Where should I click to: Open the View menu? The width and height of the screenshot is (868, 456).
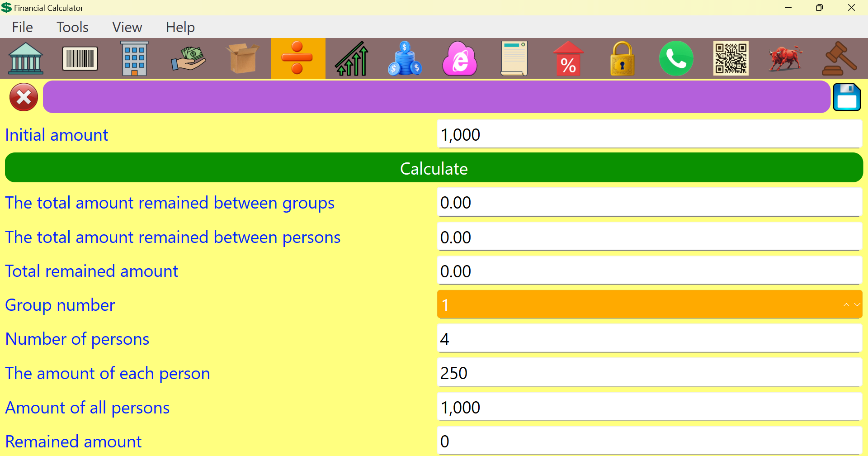coord(127,27)
